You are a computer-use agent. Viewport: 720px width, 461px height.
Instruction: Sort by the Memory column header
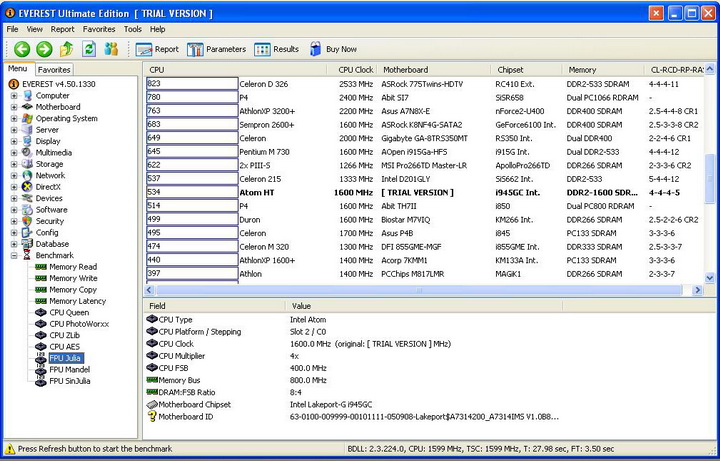tap(603, 70)
